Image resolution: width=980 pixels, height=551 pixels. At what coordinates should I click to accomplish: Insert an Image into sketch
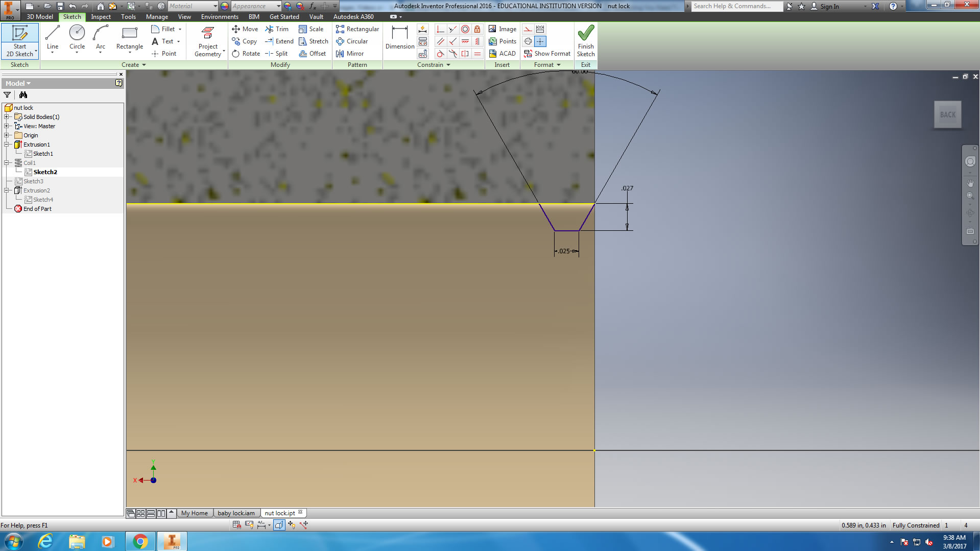click(x=503, y=29)
